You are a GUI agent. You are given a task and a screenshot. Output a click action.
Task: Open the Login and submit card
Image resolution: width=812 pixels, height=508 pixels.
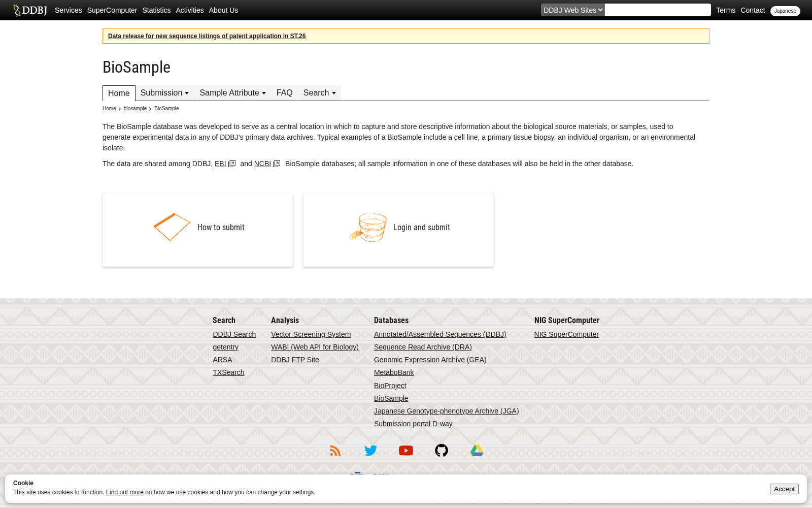click(398, 230)
